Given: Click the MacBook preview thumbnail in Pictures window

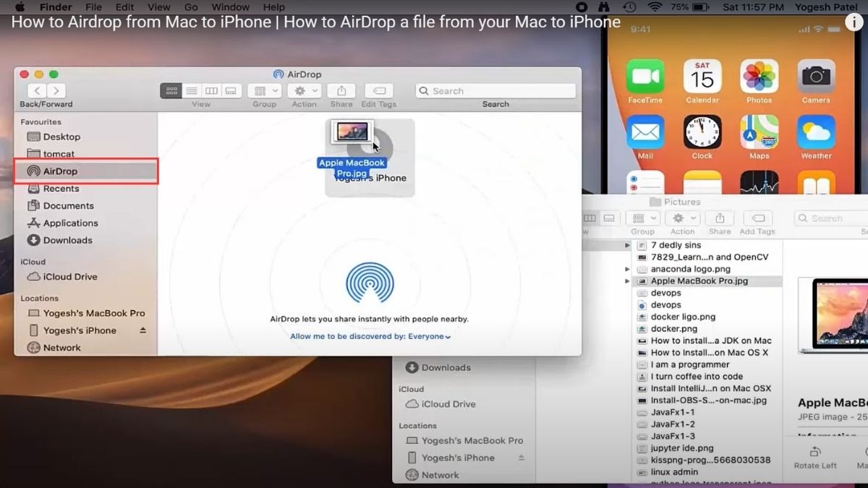Looking at the screenshot, I should (x=833, y=317).
